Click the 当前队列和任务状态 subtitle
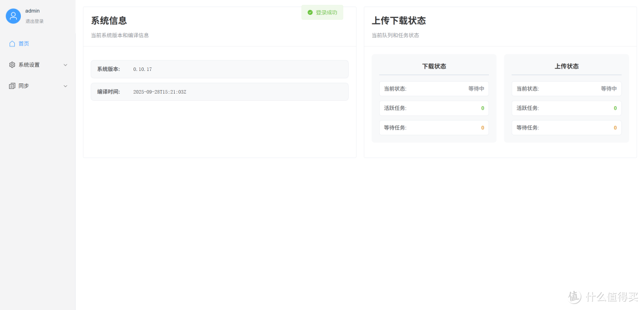This screenshot has height=310, width=644. (395, 35)
